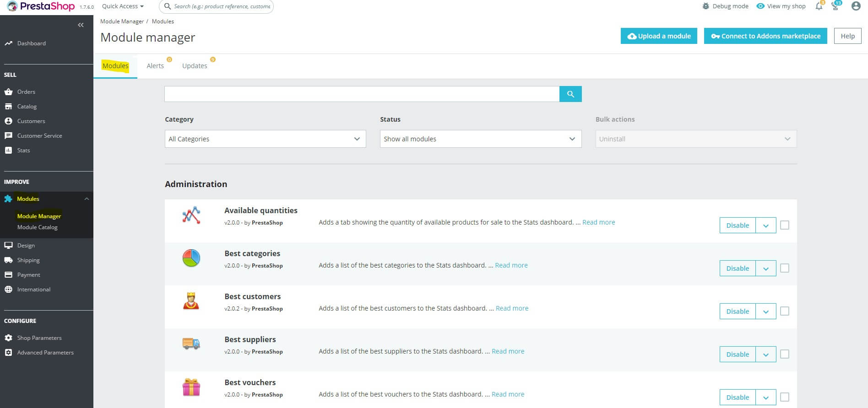Disable the Available quantities module

(x=738, y=225)
